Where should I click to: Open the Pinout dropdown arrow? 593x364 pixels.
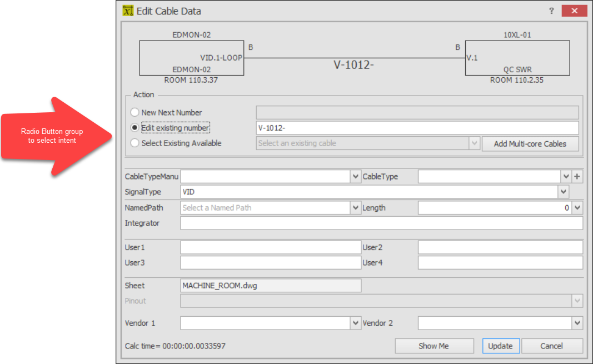[x=577, y=301]
